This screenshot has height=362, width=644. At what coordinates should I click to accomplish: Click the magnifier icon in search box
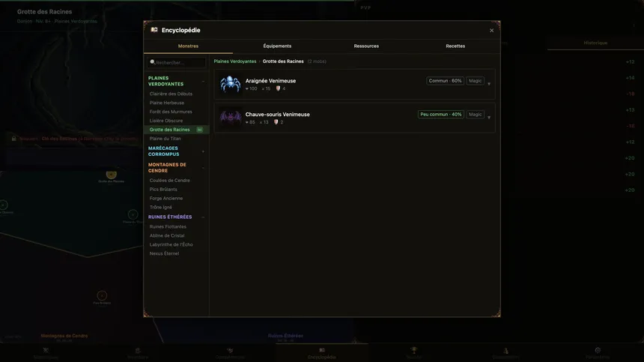(x=152, y=62)
